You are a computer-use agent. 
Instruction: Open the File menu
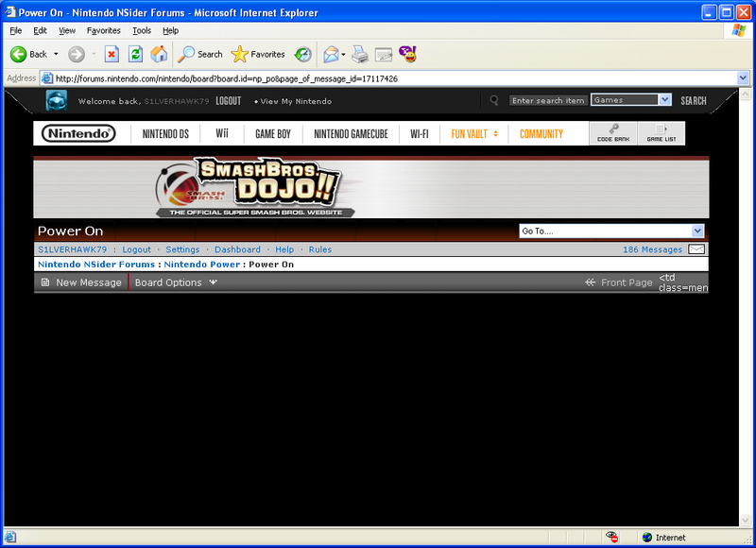pyautogui.click(x=16, y=31)
